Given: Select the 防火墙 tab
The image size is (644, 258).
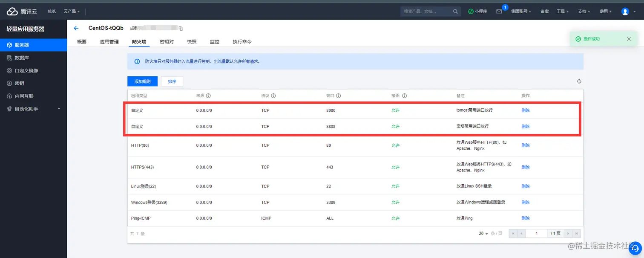Looking at the screenshot, I should [139, 42].
